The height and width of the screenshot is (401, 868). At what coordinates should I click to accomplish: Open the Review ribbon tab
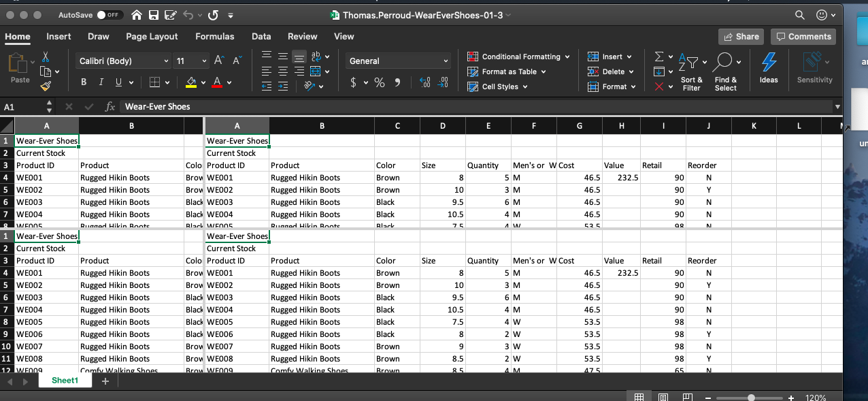pos(302,37)
